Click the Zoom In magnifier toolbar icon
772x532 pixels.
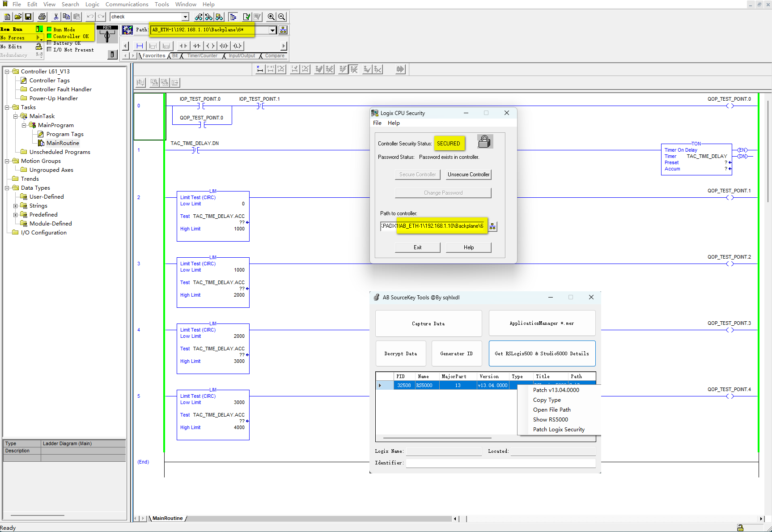[271, 17]
